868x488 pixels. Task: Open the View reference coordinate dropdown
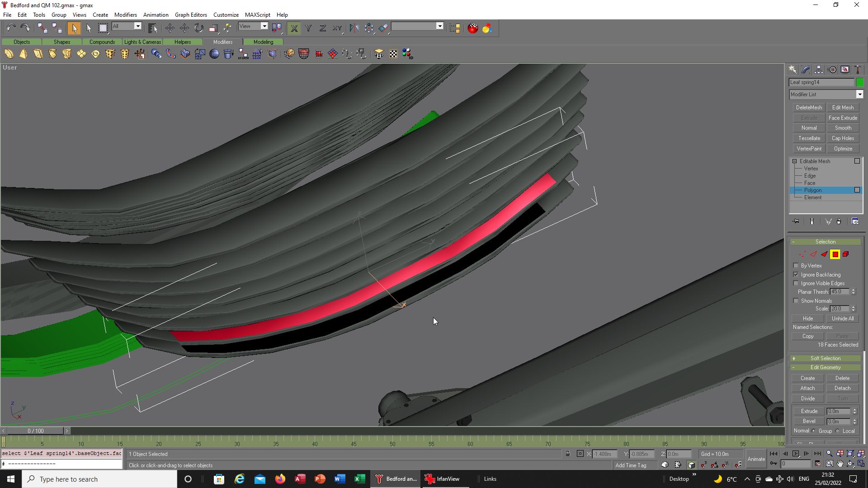(x=253, y=26)
